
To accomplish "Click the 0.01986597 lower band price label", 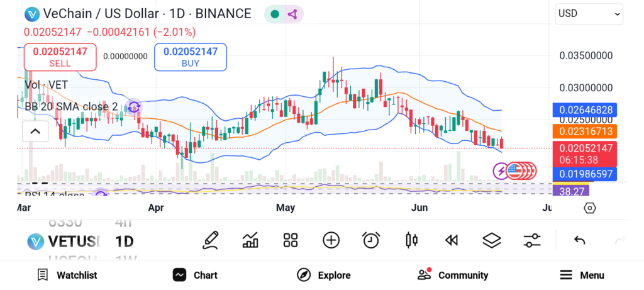I will coord(586,174).
